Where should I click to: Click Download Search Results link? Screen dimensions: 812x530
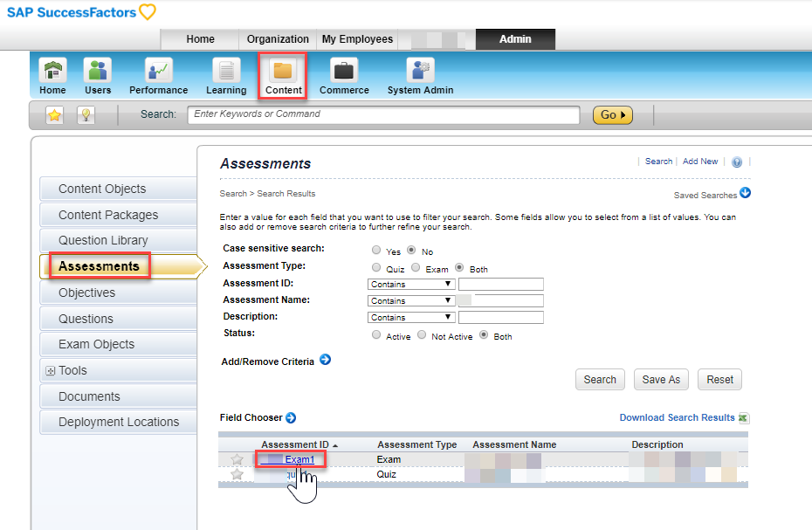coord(677,417)
